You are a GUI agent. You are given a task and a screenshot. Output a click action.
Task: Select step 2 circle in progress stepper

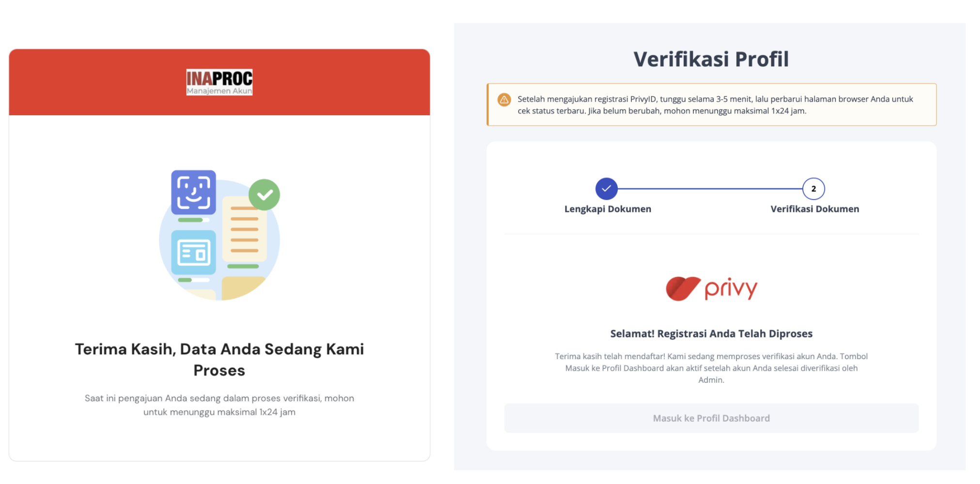pyautogui.click(x=813, y=189)
